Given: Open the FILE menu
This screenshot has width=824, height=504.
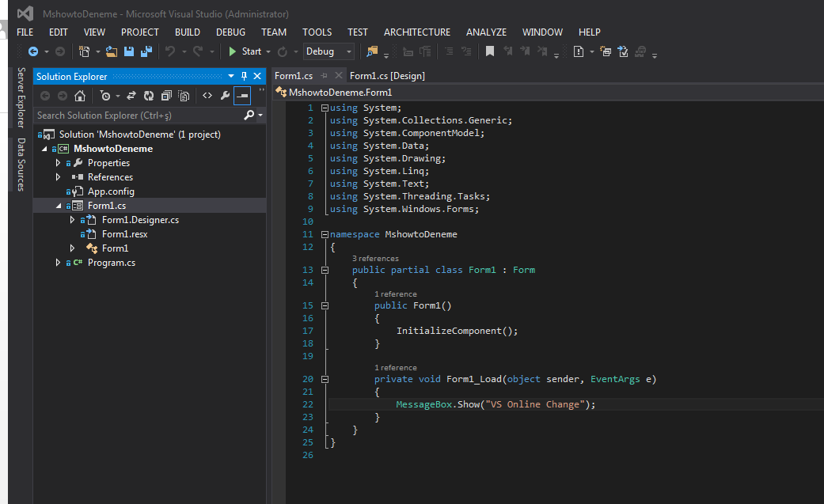Looking at the screenshot, I should click(25, 32).
